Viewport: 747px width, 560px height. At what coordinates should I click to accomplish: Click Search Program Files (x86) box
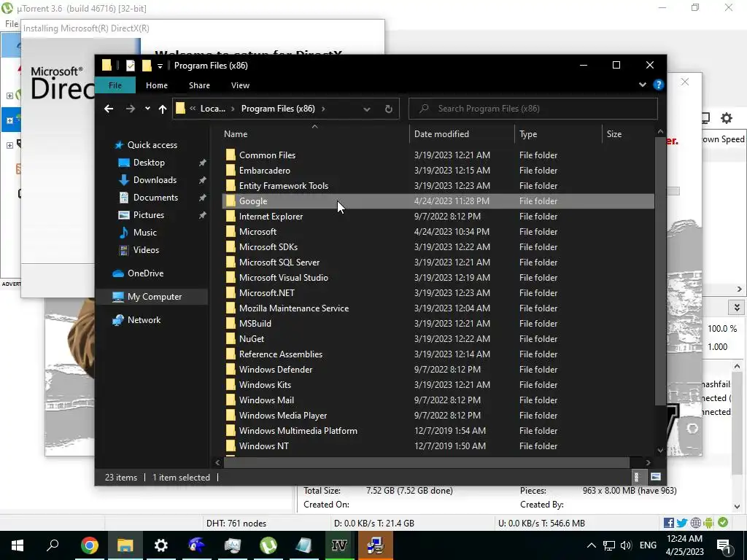(533, 109)
